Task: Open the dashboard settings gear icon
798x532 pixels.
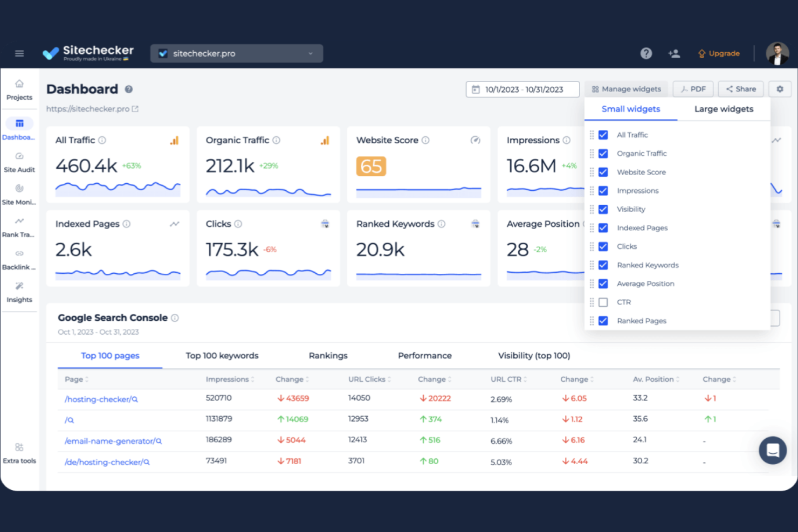Action: pyautogui.click(x=780, y=89)
